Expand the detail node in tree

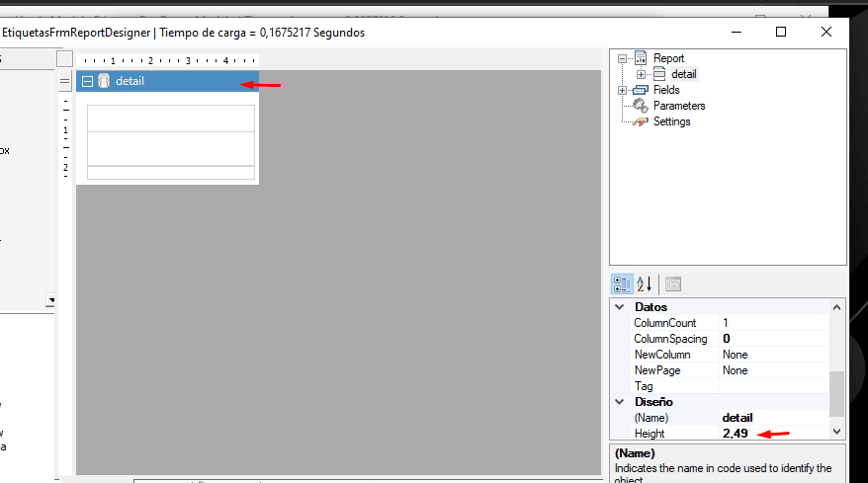[x=641, y=74]
